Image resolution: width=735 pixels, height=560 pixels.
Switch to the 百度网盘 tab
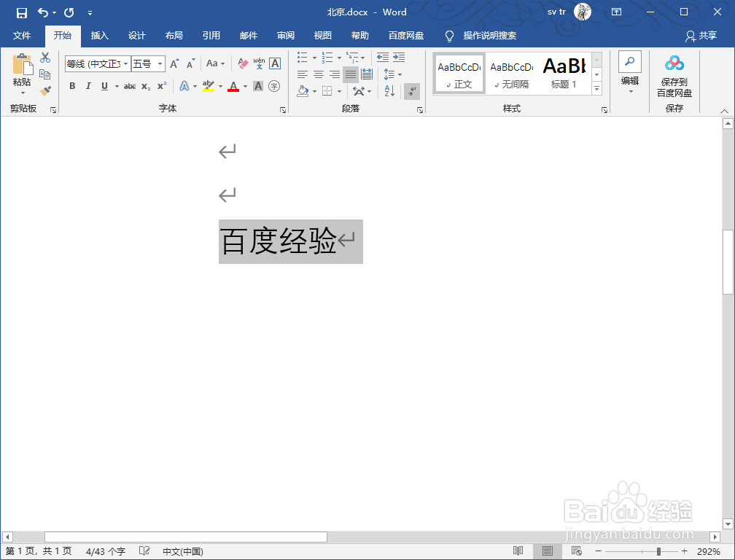point(406,36)
